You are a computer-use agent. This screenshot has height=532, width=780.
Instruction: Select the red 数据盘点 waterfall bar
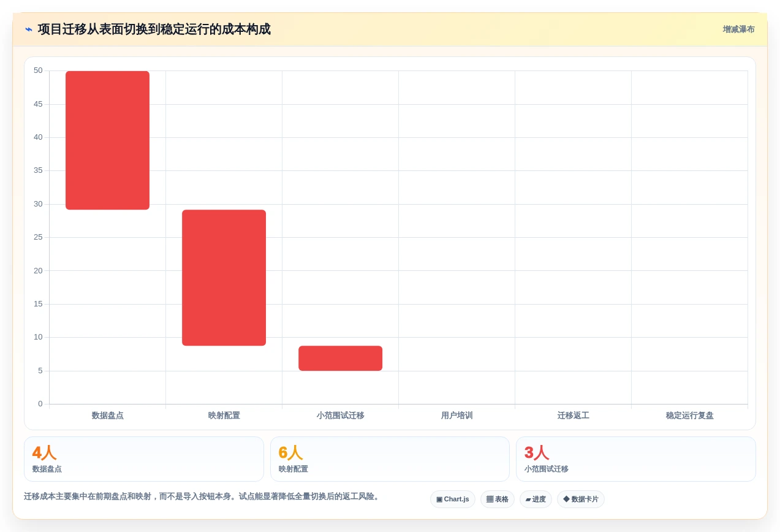coord(107,140)
